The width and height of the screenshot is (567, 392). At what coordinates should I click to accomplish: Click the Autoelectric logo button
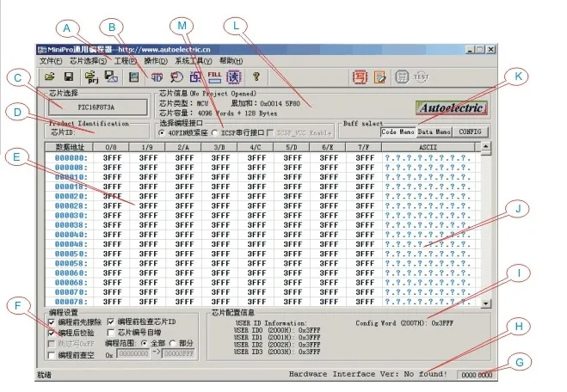tap(452, 107)
